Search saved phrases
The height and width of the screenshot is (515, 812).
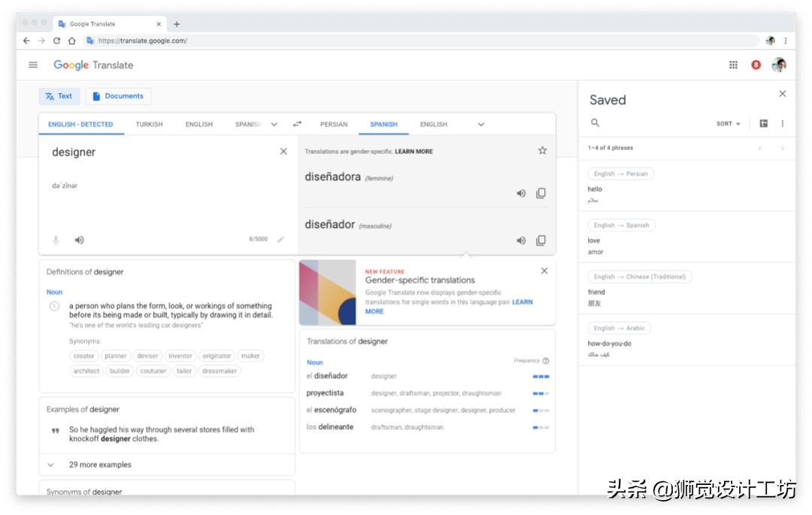tap(595, 123)
